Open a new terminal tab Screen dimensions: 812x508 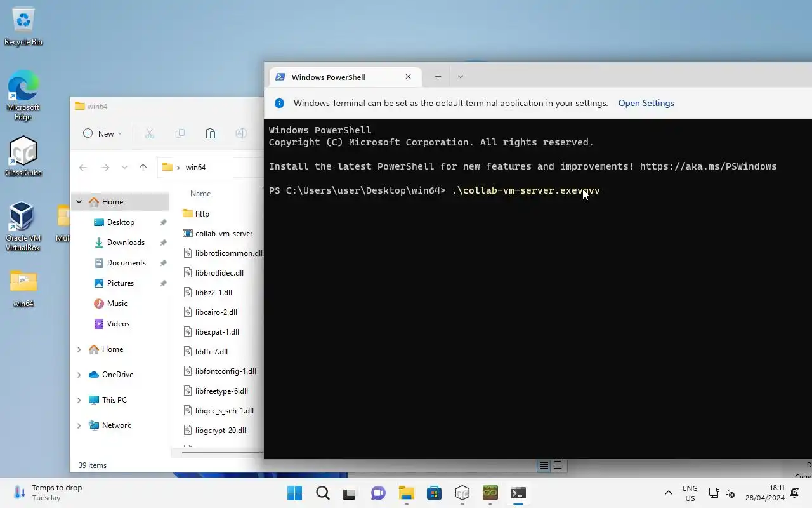pyautogui.click(x=438, y=77)
